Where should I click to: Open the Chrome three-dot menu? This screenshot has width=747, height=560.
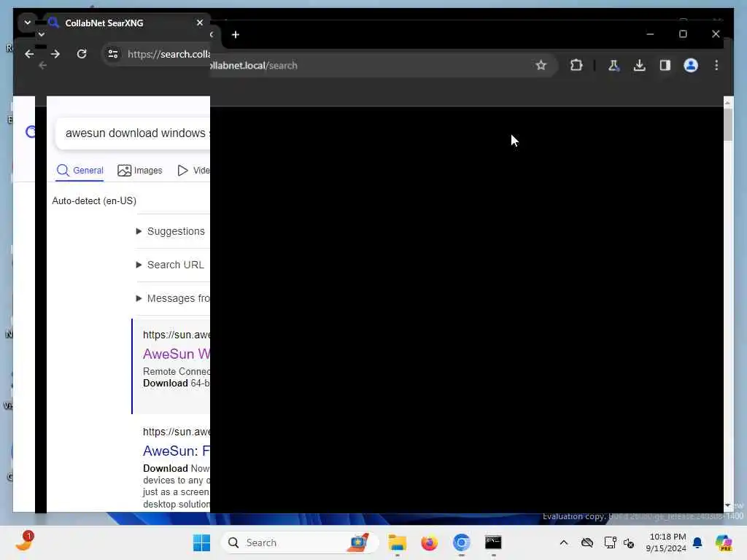click(716, 65)
